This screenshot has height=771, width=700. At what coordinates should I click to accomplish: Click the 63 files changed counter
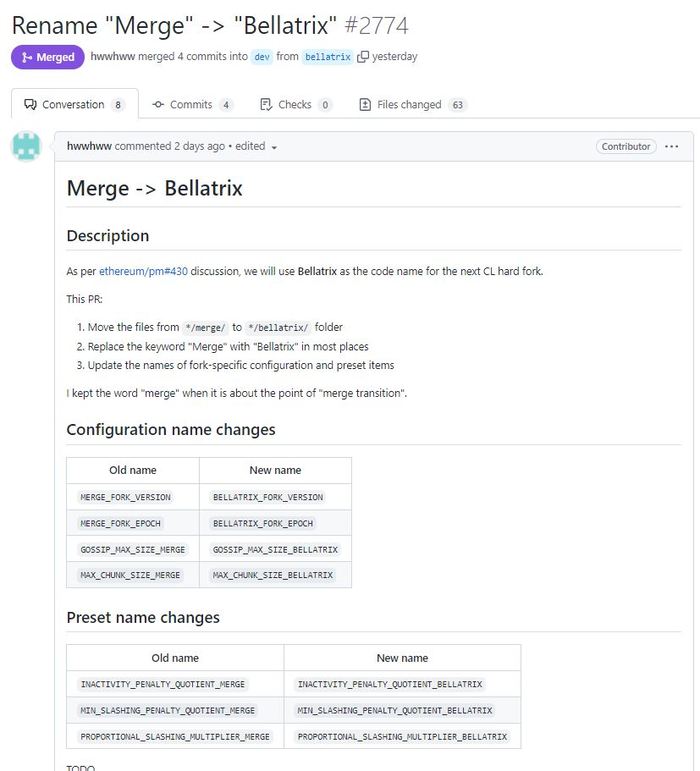pos(458,105)
